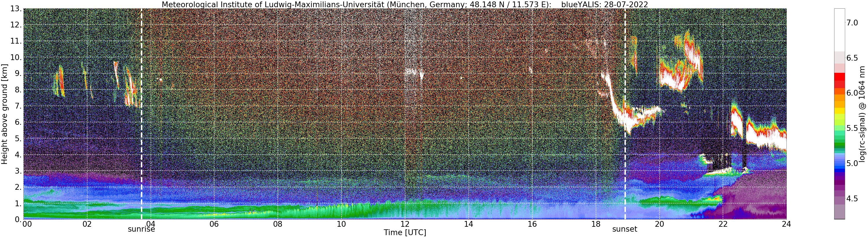The image size is (868, 238).
Task: Click the '7.0' colorbar tick label
Action: [x=852, y=23]
